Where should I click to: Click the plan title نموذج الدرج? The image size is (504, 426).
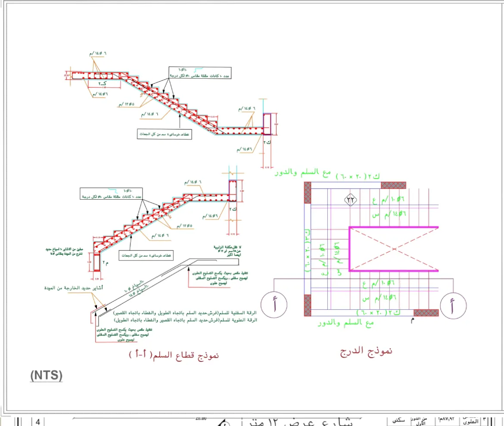click(x=366, y=351)
